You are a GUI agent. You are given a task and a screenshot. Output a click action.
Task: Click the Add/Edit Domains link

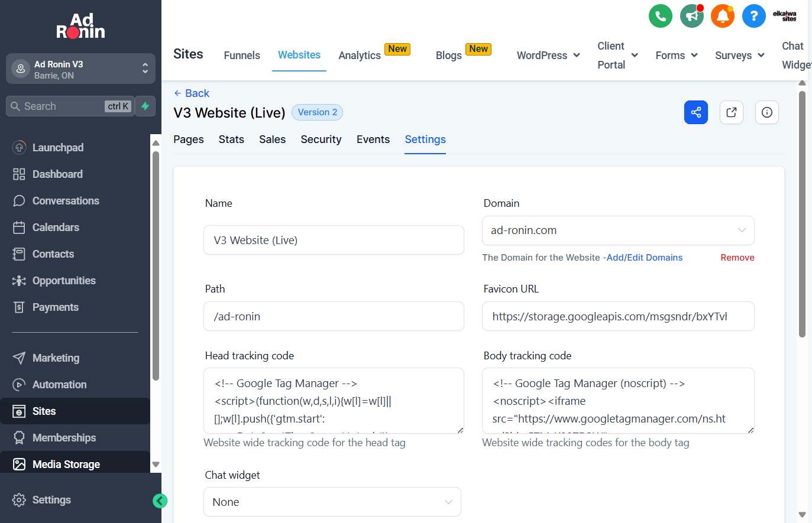645,258
